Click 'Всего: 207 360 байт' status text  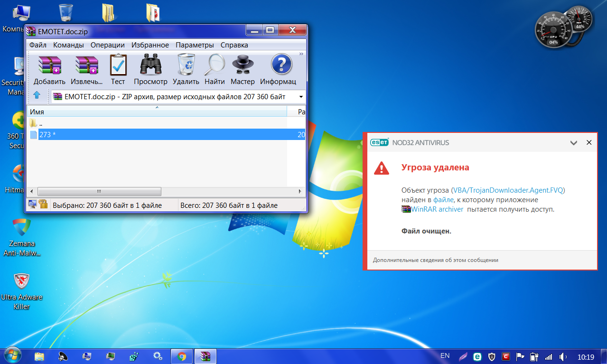click(229, 205)
